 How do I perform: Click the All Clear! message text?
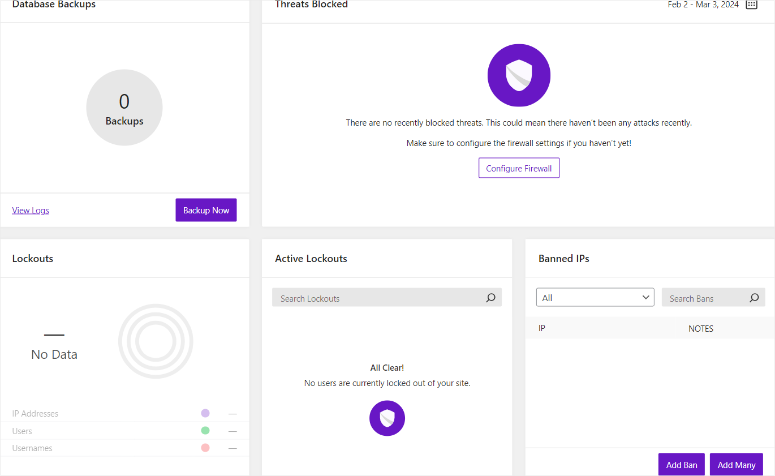pyautogui.click(x=387, y=368)
